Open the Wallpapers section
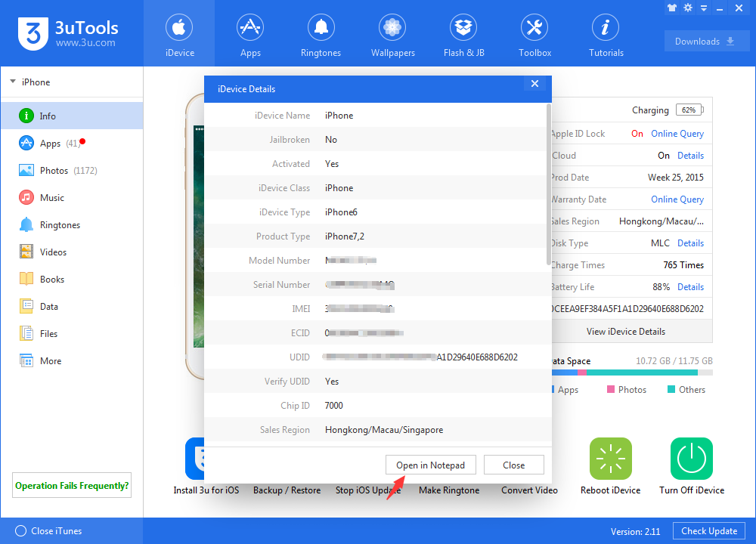756x544 pixels. (392, 34)
